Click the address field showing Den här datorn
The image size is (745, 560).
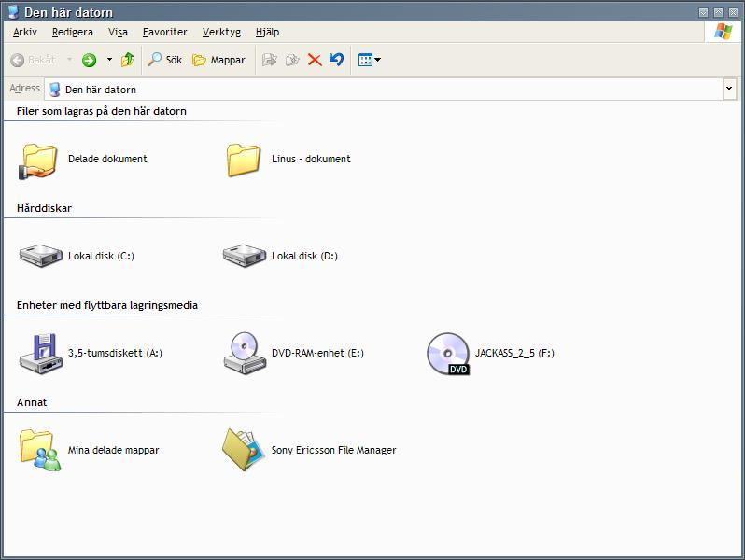[x=384, y=90]
